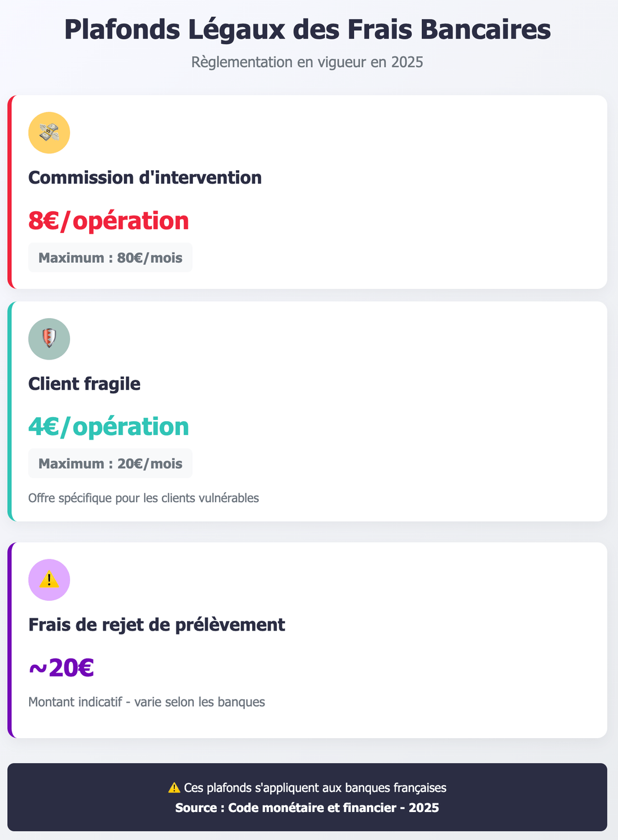The width and height of the screenshot is (618, 840).
Task: Click the 8€/opération red price
Action: coord(109,221)
